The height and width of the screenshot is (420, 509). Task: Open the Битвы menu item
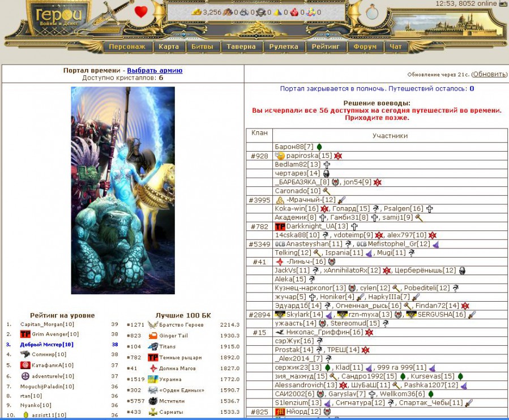(202, 47)
